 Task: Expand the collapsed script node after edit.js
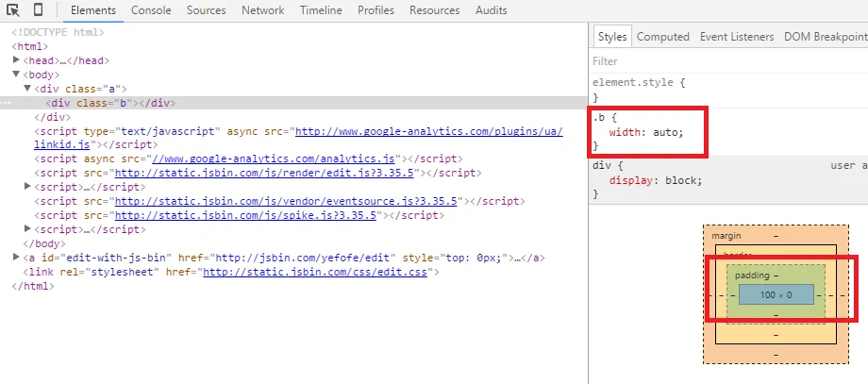click(x=27, y=187)
